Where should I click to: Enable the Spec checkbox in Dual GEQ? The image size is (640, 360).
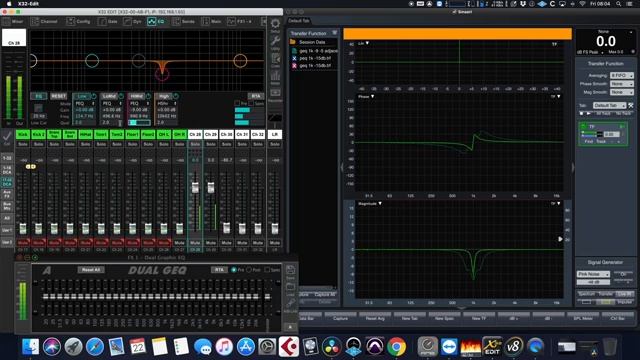click(267, 270)
